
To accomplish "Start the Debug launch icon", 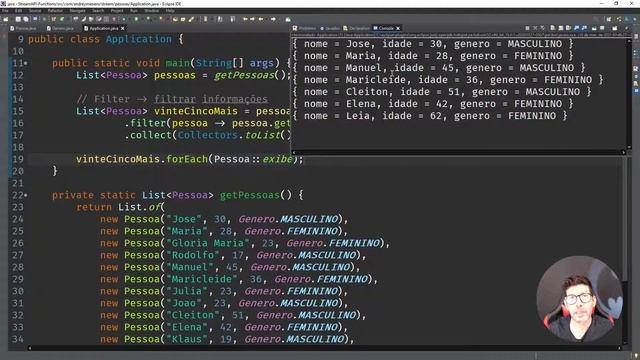I will [x=124, y=19].
